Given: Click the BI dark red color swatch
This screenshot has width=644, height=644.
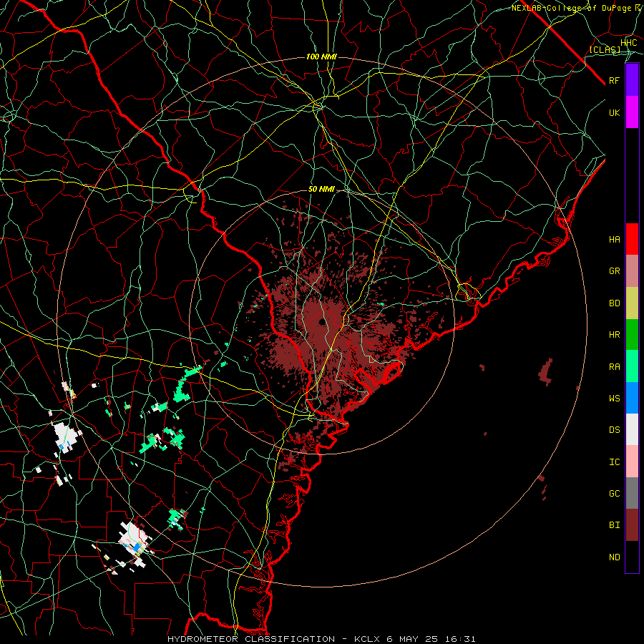Looking at the screenshot, I should pos(632,525).
